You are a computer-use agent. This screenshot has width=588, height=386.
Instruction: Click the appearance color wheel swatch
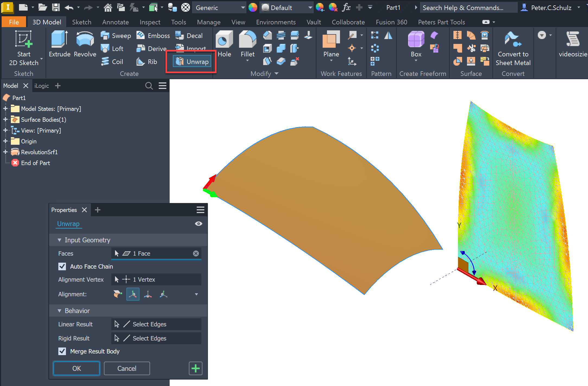(x=253, y=8)
